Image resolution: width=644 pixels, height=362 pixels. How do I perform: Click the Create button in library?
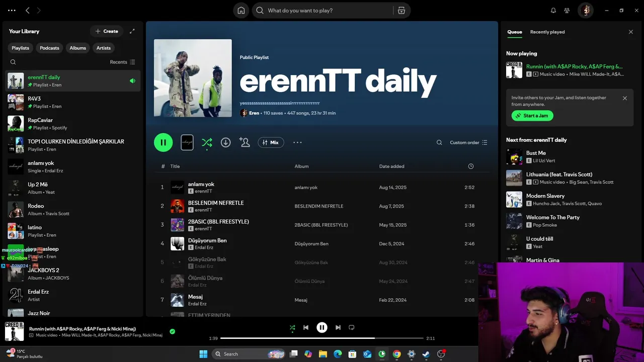coord(107,31)
